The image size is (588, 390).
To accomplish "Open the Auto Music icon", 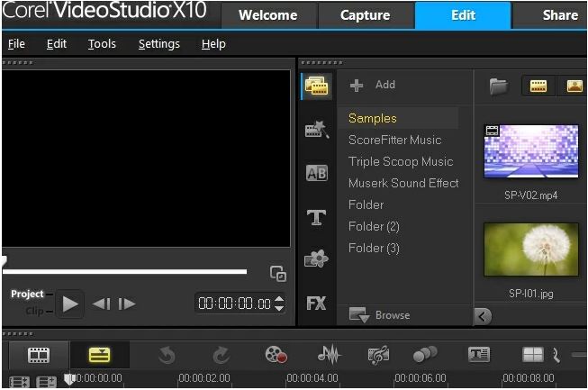I will (378, 355).
